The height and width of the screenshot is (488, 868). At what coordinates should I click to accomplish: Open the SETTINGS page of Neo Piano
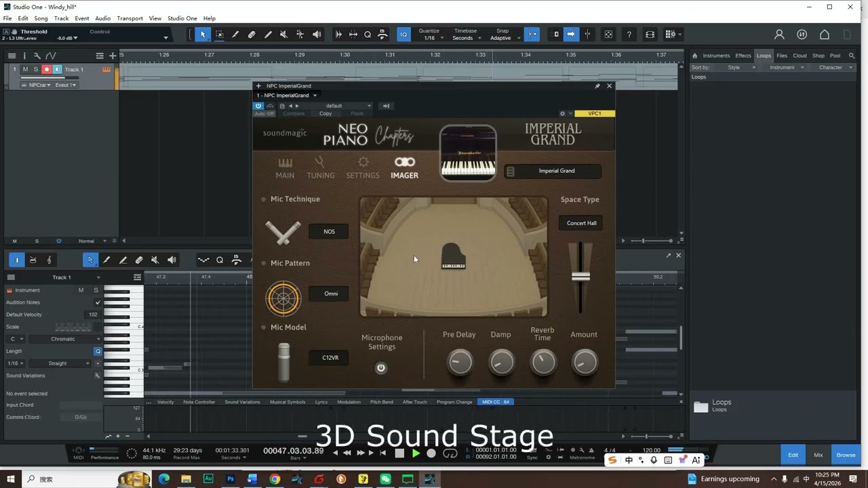coord(363,167)
